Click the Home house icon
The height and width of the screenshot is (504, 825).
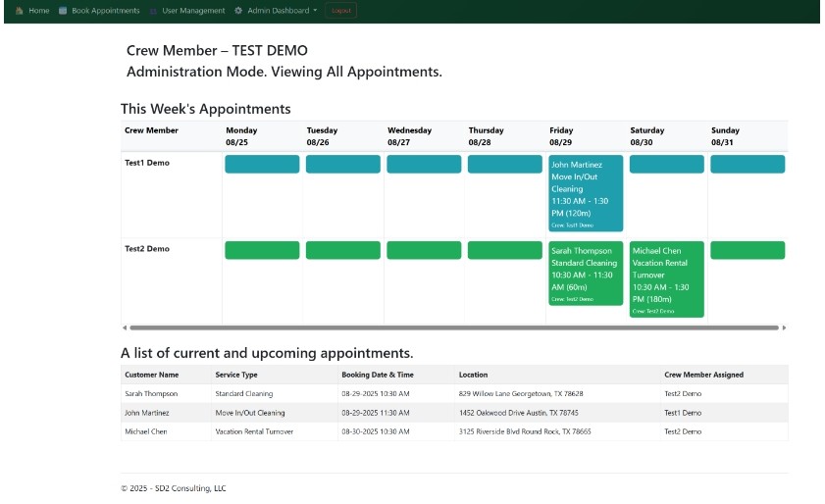(x=19, y=11)
